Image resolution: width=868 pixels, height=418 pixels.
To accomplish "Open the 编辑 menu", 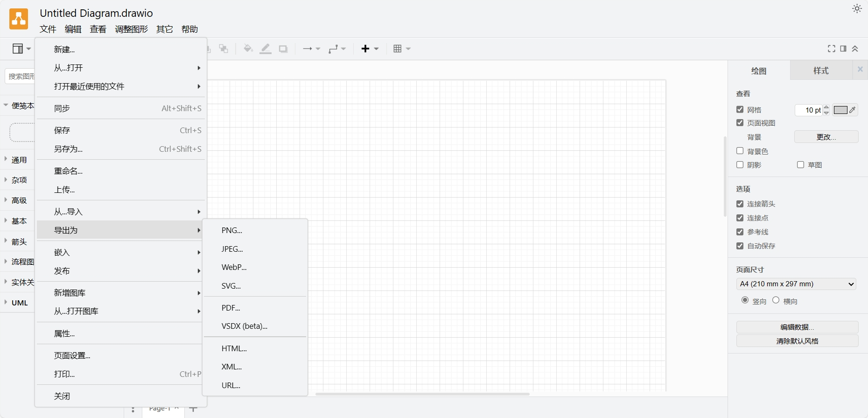I will 73,29.
